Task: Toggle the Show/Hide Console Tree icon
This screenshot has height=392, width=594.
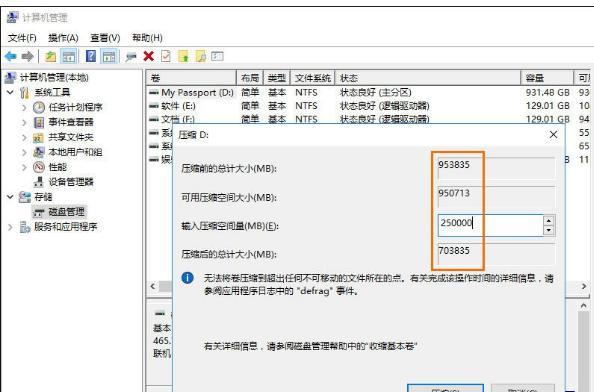Action: pyautogui.click(x=69, y=57)
